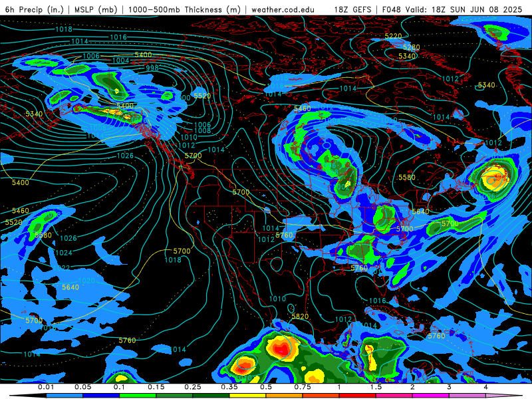
Task: Open the weather.cod.edu source label
Action: point(283,9)
